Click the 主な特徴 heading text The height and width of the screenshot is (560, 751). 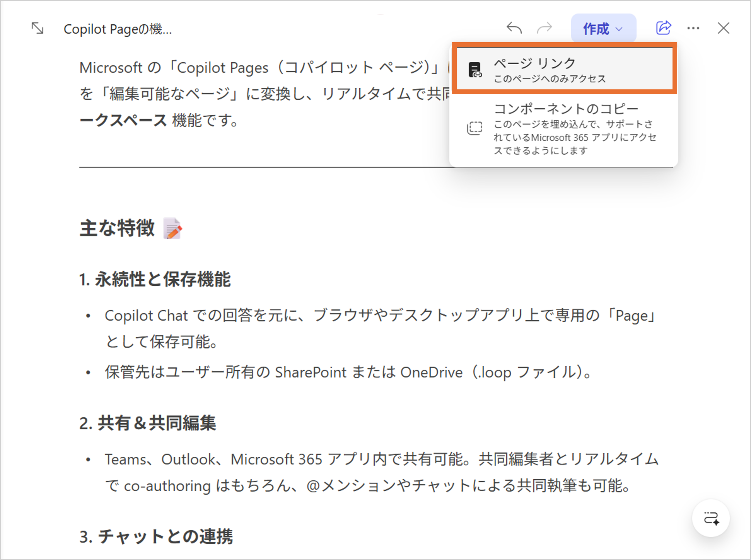click(x=117, y=228)
